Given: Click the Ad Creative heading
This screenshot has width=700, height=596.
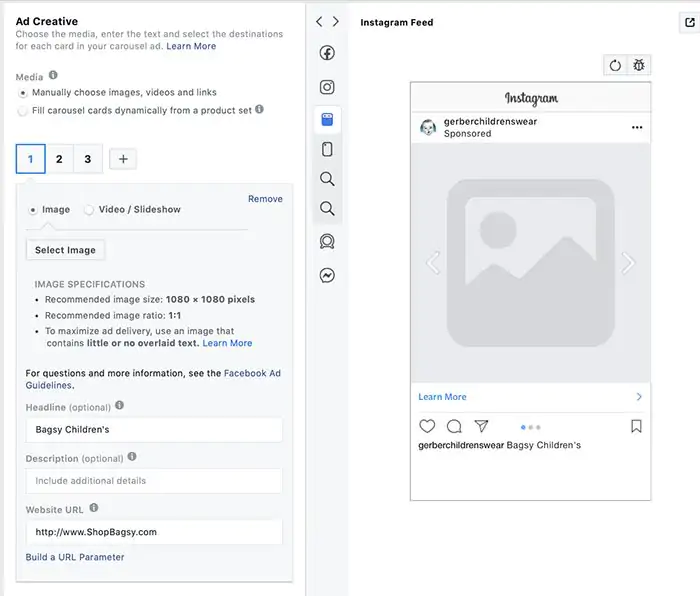Looking at the screenshot, I should coord(47,21).
